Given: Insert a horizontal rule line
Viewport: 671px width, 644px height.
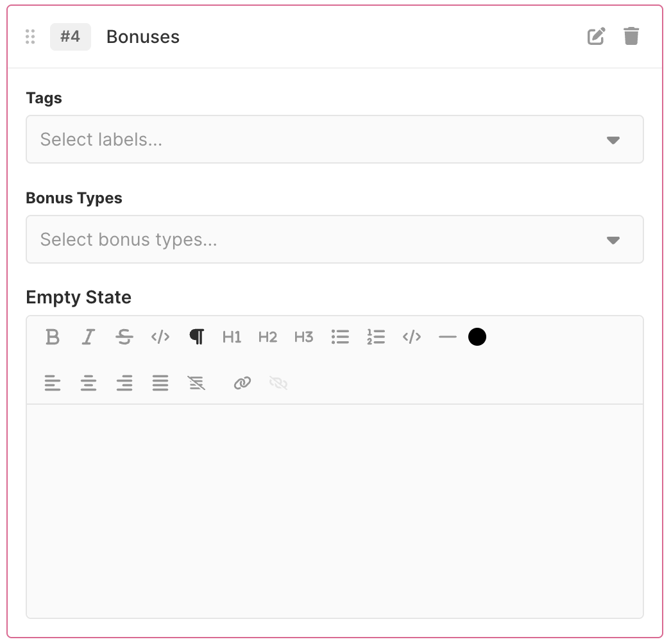Looking at the screenshot, I should (x=447, y=337).
